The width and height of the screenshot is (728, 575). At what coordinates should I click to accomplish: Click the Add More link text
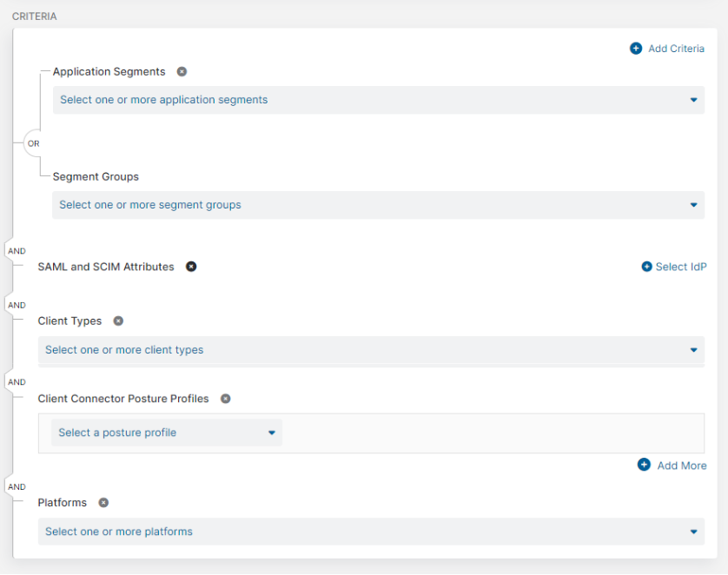pos(681,466)
